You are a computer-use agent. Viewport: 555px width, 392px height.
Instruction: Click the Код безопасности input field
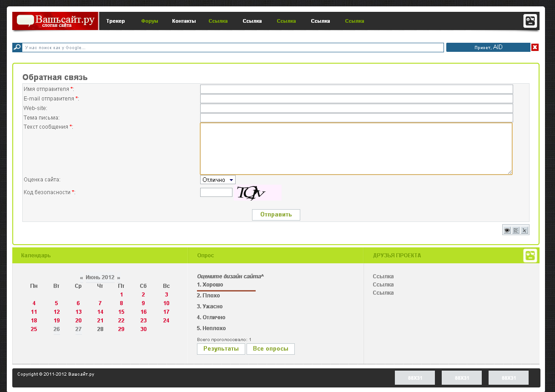(x=216, y=192)
